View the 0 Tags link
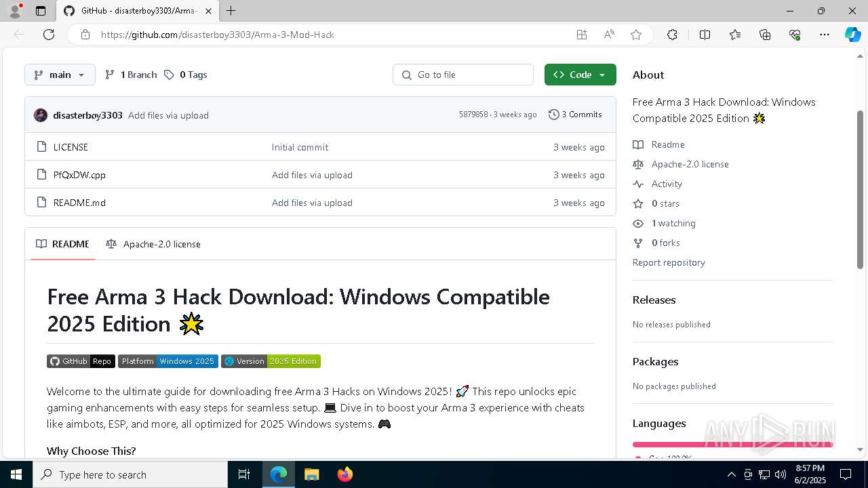The image size is (868, 488). tap(185, 75)
